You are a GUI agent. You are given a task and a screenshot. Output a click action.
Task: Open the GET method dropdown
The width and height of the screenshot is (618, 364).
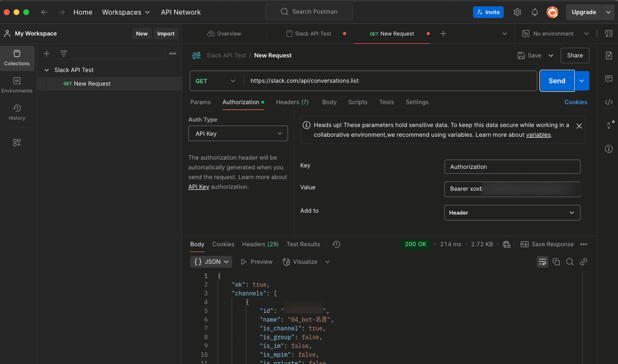(x=216, y=81)
